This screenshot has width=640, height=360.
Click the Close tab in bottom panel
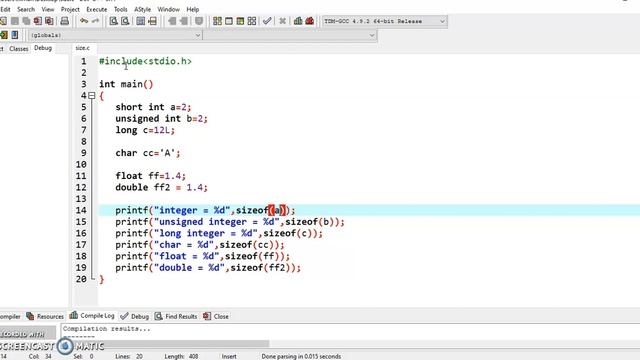pyautogui.click(x=216, y=316)
